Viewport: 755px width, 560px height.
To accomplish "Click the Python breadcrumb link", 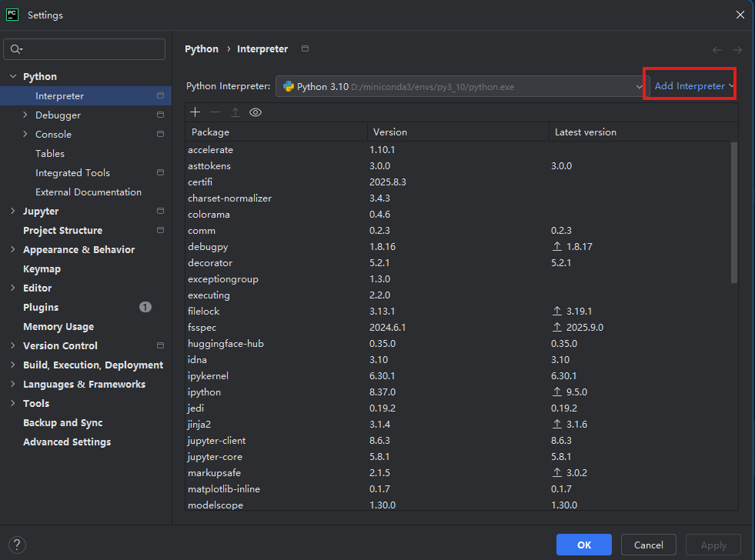I will coord(202,49).
